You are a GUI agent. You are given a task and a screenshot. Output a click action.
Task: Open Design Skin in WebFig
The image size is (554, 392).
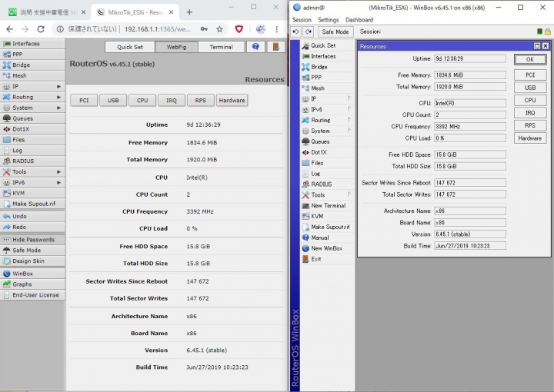coord(32,261)
